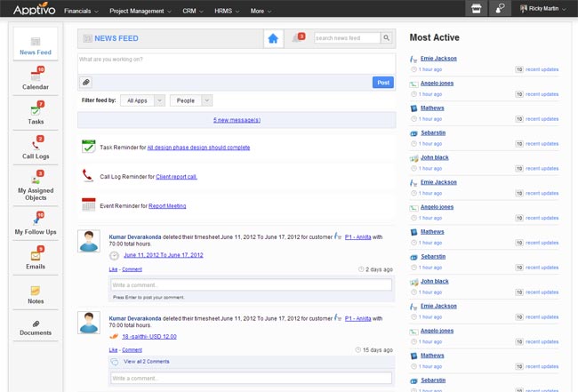Click the search magnifier icon in news feed
Viewport: 578px width, 392px height.
pos(387,38)
